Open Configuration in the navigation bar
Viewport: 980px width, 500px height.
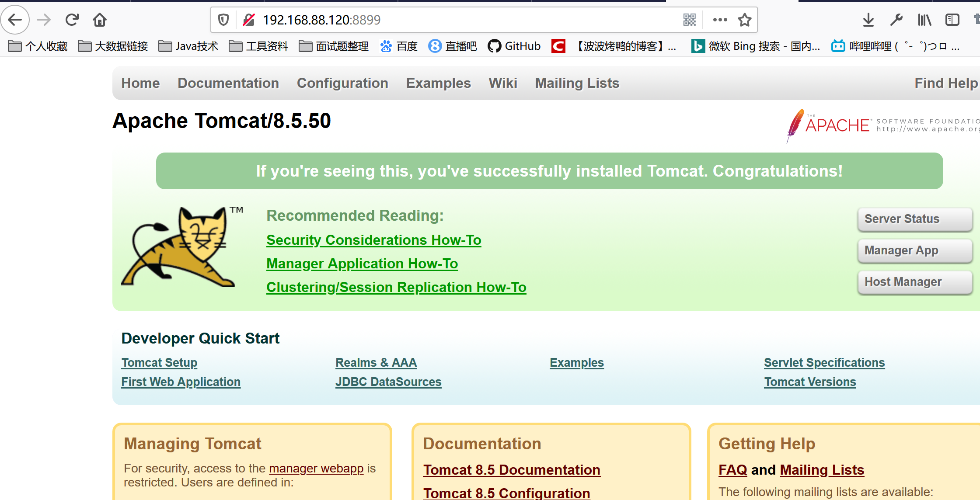tap(342, 83)
